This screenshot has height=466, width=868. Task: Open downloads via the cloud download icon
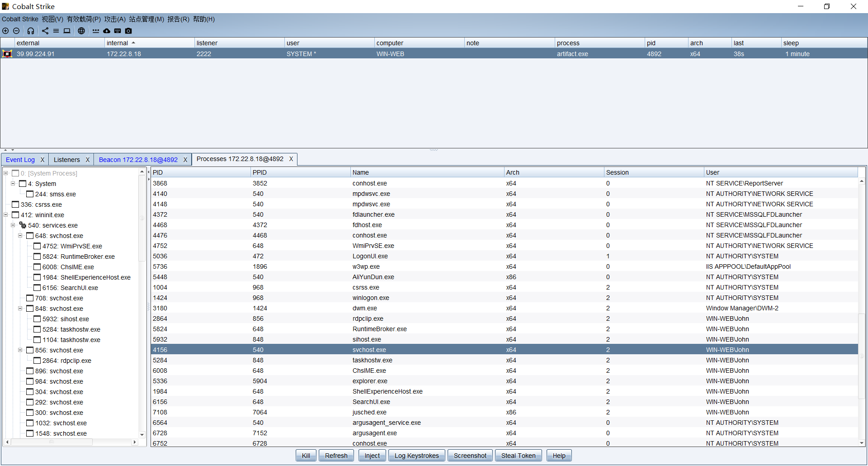(x=107, y=31)
